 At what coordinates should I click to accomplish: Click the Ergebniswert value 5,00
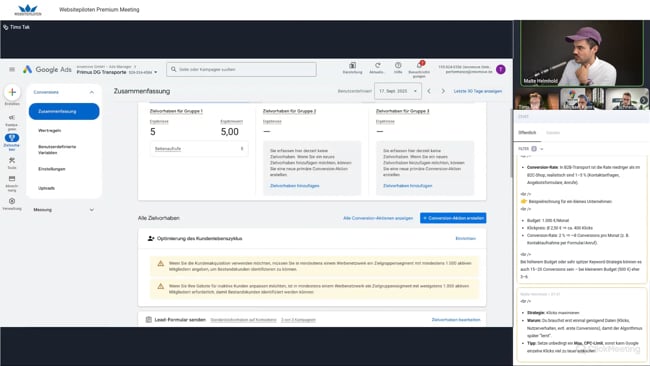(230, 132)
